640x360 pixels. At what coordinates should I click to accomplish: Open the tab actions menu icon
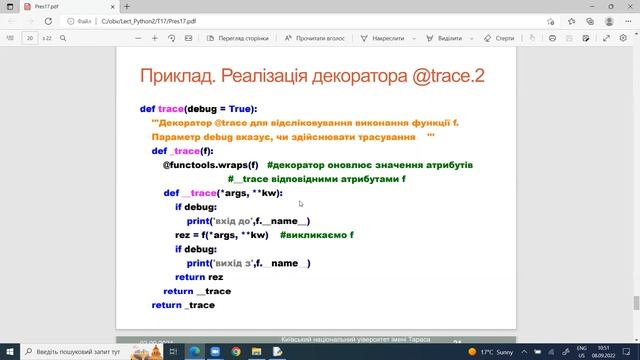click(10, 7)
